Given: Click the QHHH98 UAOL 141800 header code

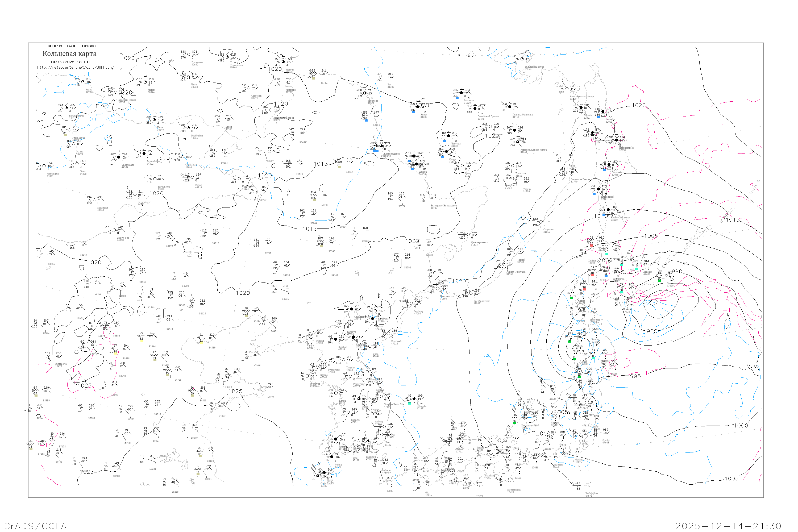Looking at the screenshot, I should [x=72, y=46].
